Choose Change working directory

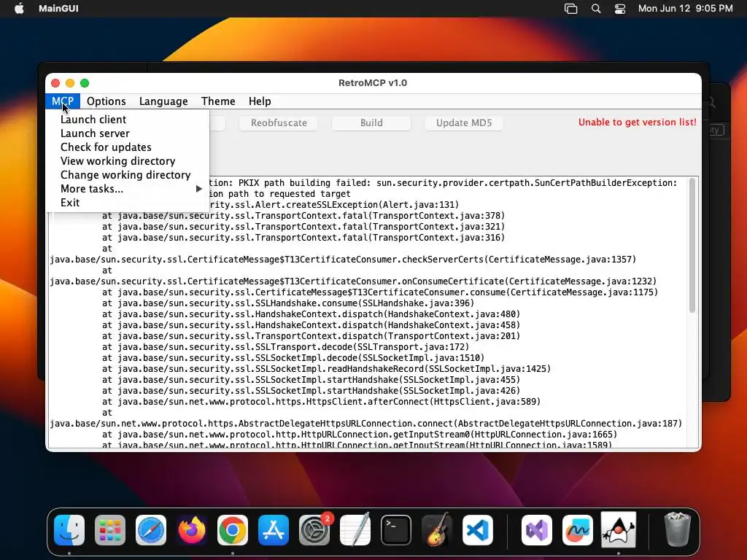coord(127,175)
